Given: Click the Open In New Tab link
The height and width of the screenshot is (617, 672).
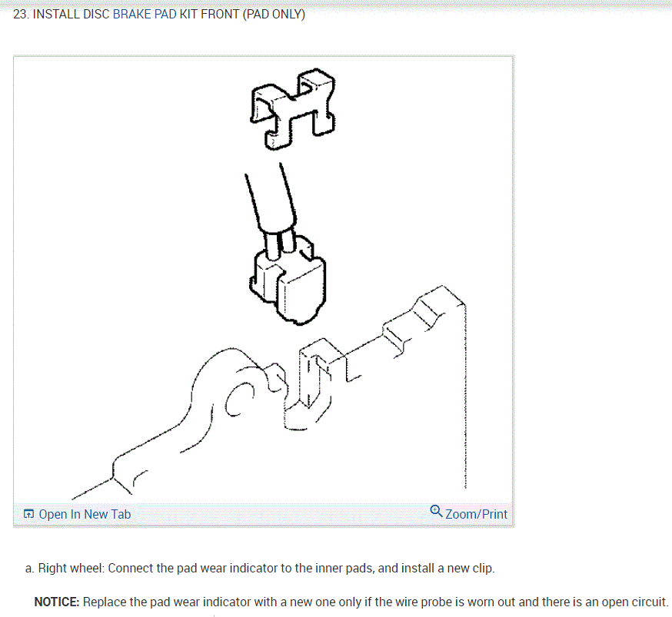Looking at the screenshot, I should pyautogui.click(x=85, y=514).
